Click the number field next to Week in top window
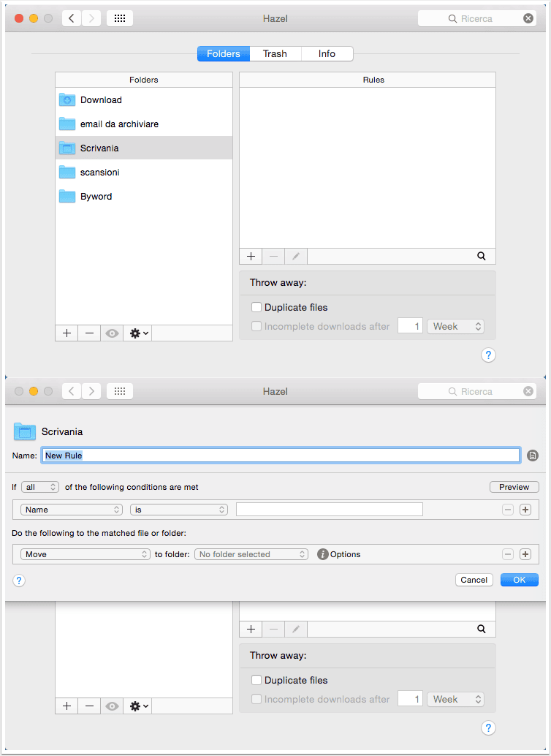551x756 pixels. pyautogui.click(x=410, y=326)
